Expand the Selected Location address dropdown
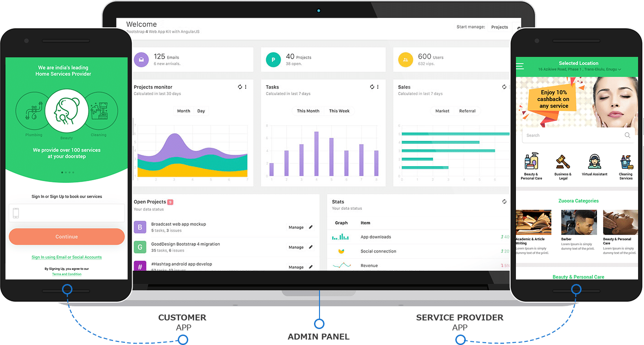Image resolution: width=644 pixels, height=345 pixels. tap(579, 69)
